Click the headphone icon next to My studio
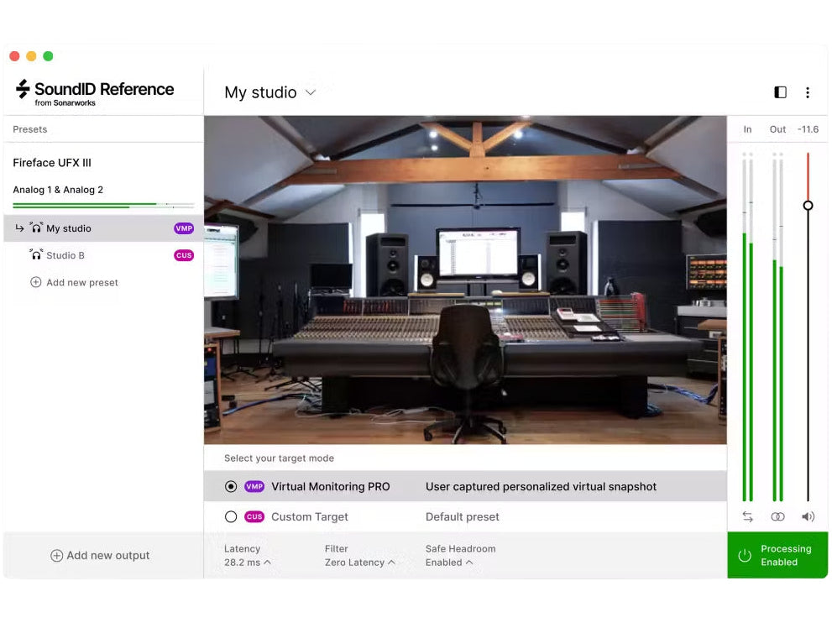832x644 pixels. pyautogui.click(x=37, y=228)
